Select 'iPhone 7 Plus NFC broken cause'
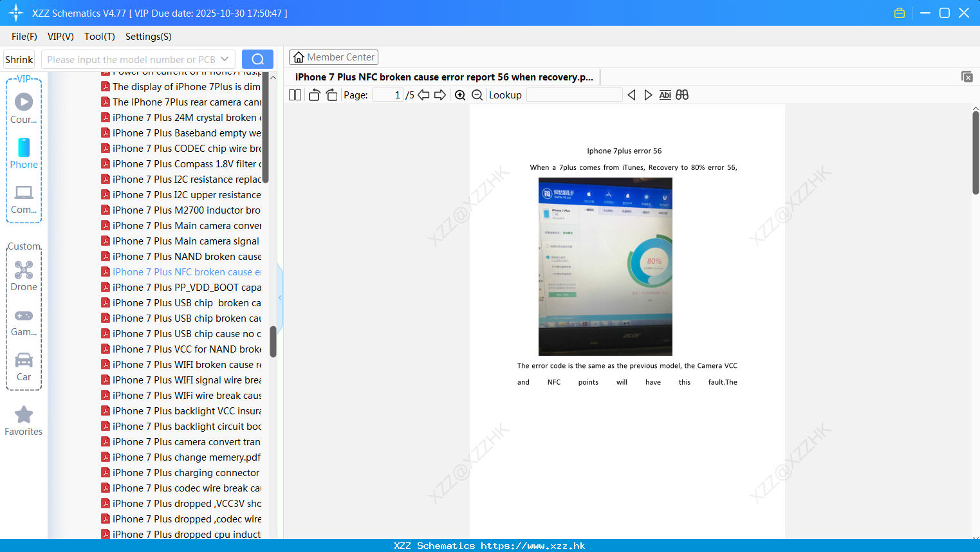Image resolution: width=980 pixels, height=552 pixels. click(x=181, y=272)
